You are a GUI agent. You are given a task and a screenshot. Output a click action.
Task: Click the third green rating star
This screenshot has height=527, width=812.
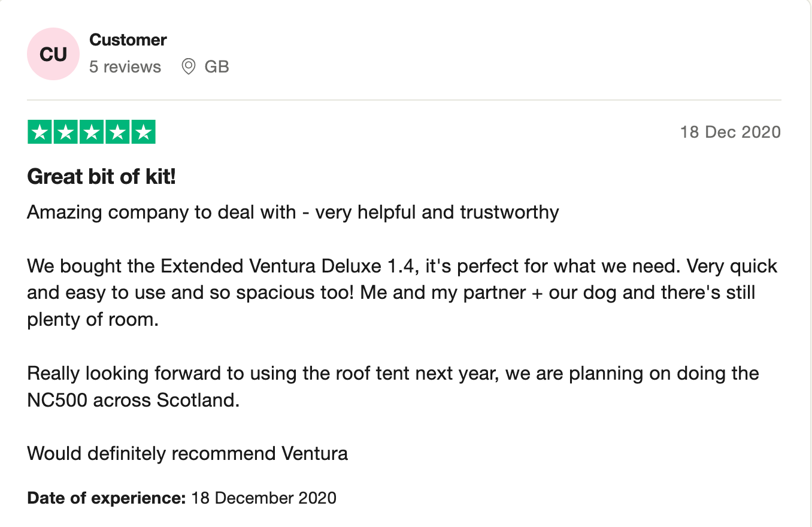[92, 132]
